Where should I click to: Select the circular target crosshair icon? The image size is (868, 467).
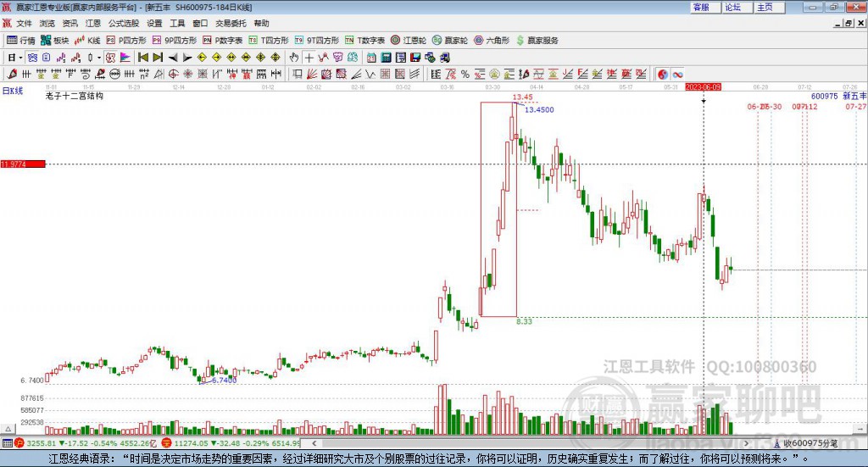click(x=173, y=74)
